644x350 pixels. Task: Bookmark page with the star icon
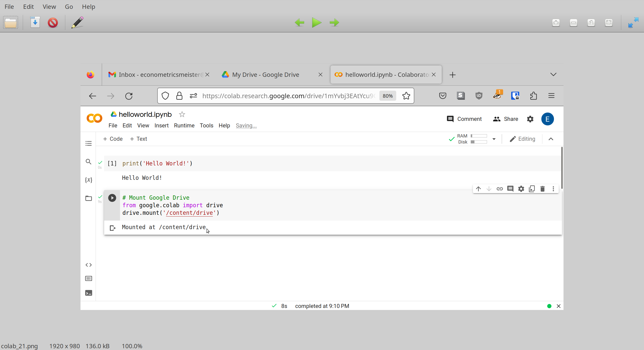click(406, 96)
